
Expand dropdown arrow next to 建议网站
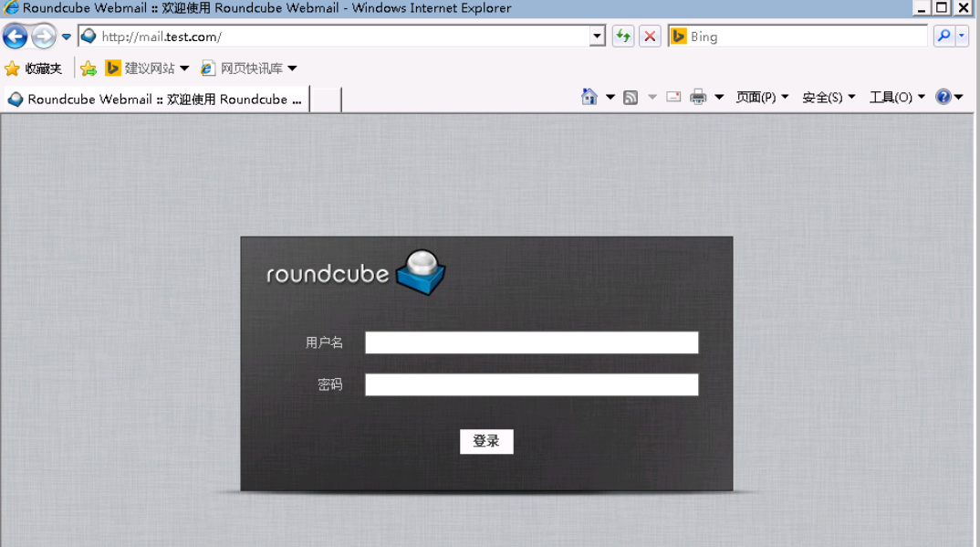pos(184,68)
